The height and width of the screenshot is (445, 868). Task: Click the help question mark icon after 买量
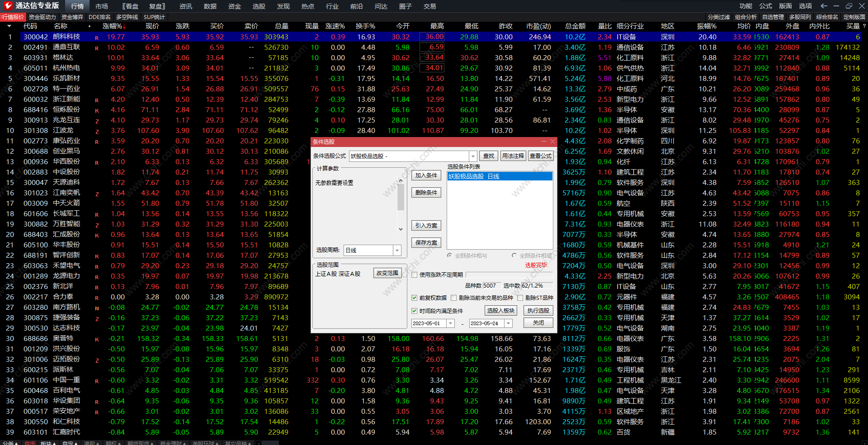[864, 26]
